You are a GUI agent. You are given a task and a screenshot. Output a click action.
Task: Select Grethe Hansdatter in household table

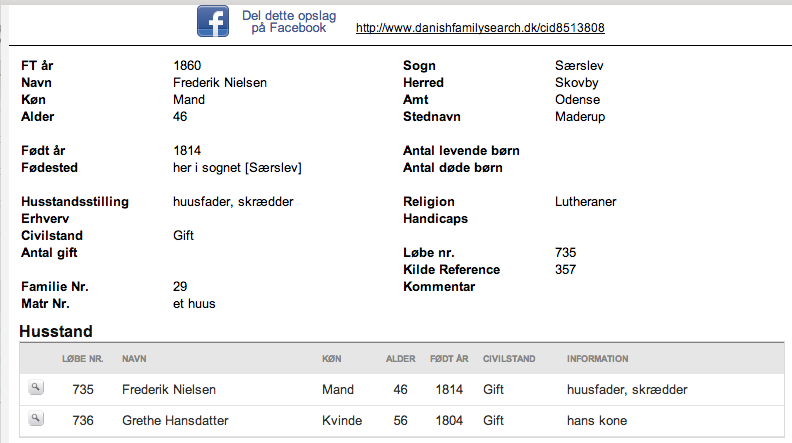coord(175,420)
